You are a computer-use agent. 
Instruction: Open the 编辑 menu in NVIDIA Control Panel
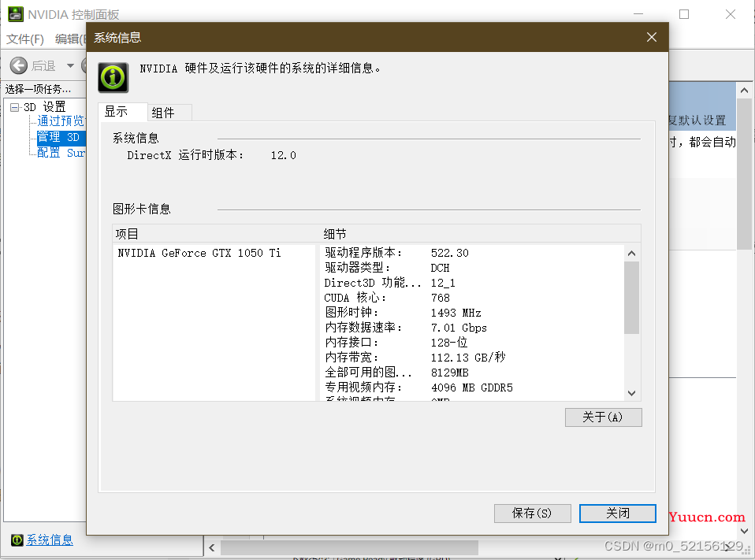[x=70, y=39]
